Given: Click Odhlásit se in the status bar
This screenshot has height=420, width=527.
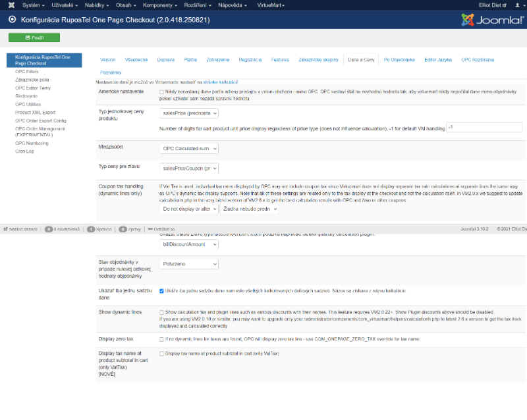Looking at the screenshot, I should [161, 229].
